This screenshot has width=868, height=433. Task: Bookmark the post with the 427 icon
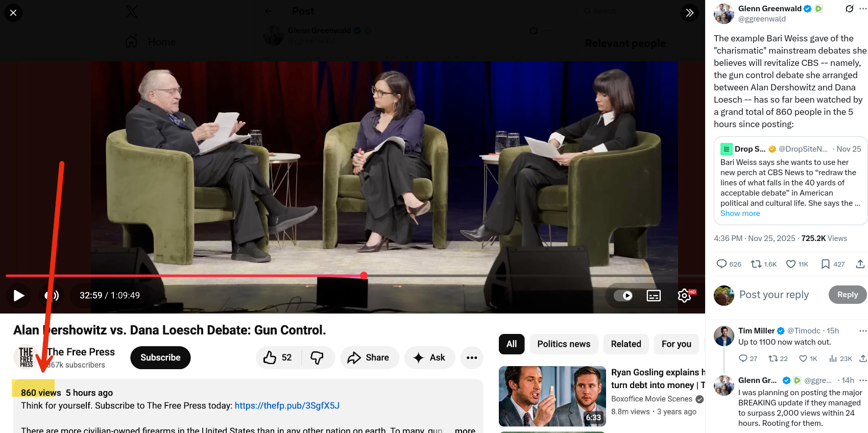pos(833,264)
